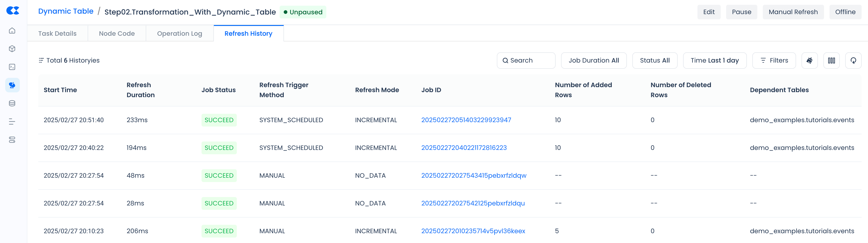Image resolution: width=868 pixels, height=243 pixels.
Task: Click the Search input field
Action: [526, 61]
